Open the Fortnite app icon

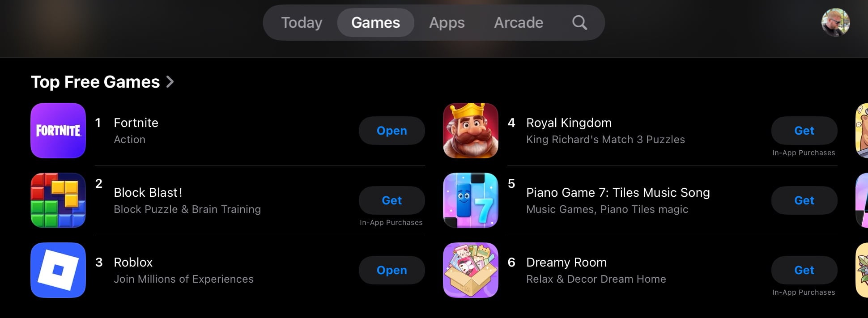58,131
